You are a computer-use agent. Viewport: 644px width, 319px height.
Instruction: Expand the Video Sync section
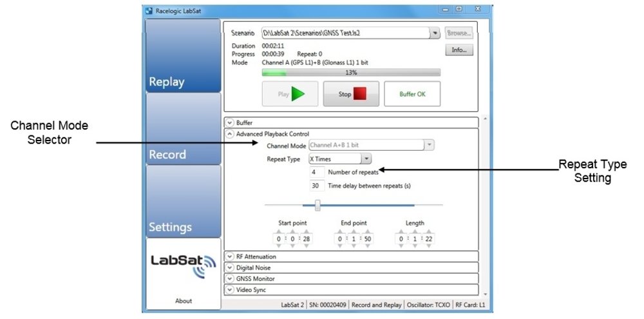click(229, 290)
